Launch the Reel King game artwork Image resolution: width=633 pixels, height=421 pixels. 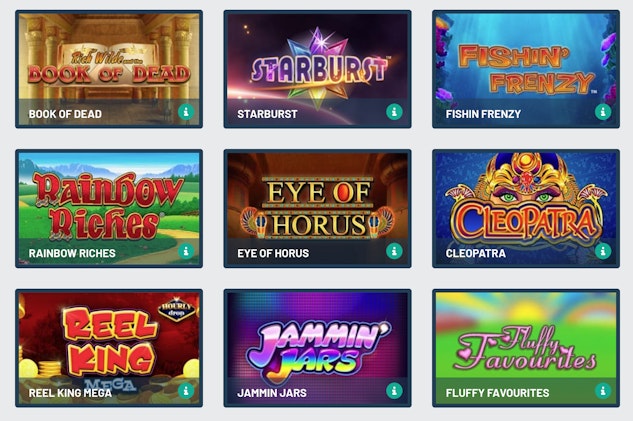pyautogui.click(x=109, y=348)
